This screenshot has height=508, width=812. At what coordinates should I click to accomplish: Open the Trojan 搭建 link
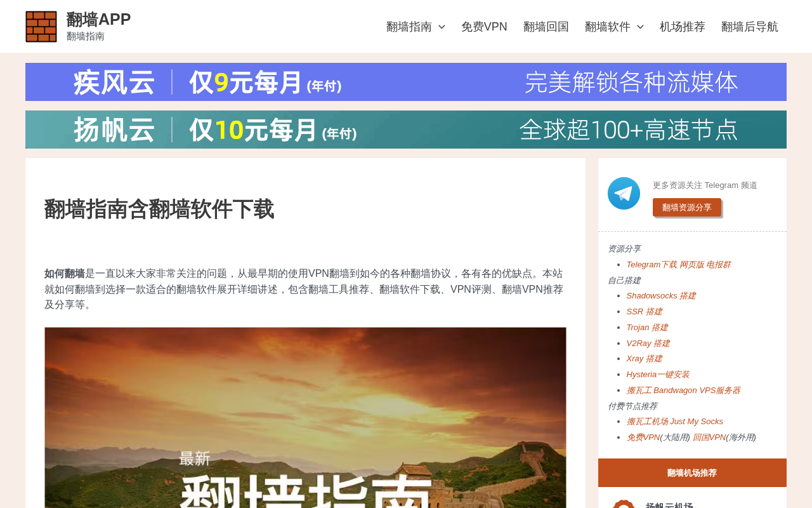[x=647, y=328]
